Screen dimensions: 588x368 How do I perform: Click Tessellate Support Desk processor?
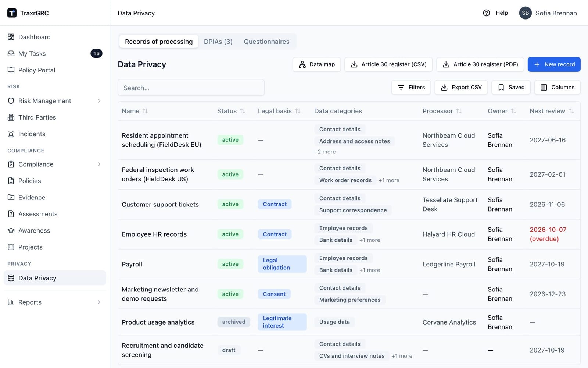click(450, 204)
